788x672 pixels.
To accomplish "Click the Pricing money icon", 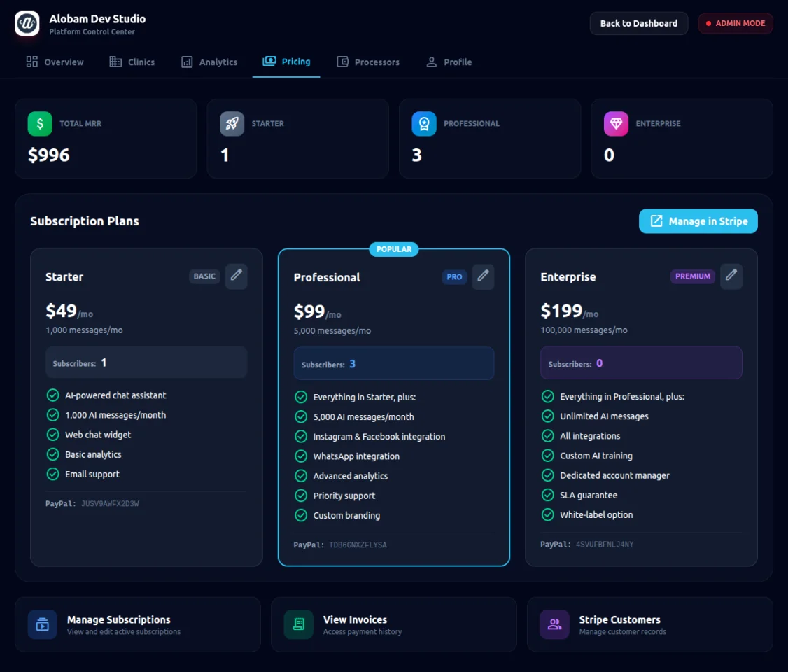I will point(269,61).
